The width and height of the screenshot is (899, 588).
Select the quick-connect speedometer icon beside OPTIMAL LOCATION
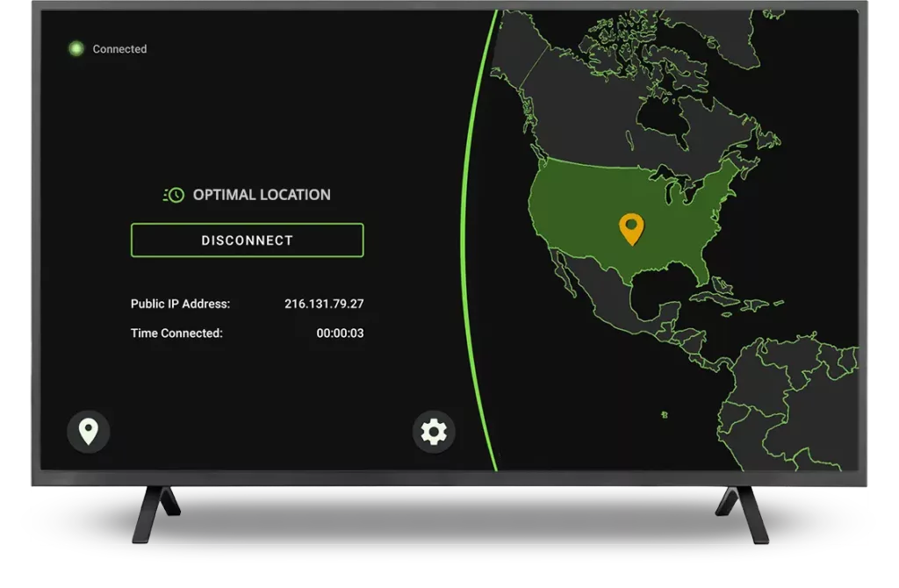(x=174, y=195)
